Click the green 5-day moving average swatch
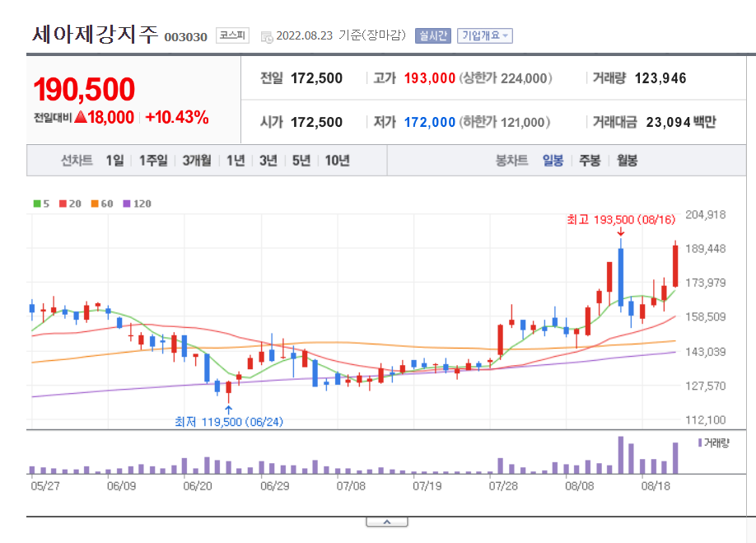The height and width of the screenshot is (543, 756). click(37, 204)
